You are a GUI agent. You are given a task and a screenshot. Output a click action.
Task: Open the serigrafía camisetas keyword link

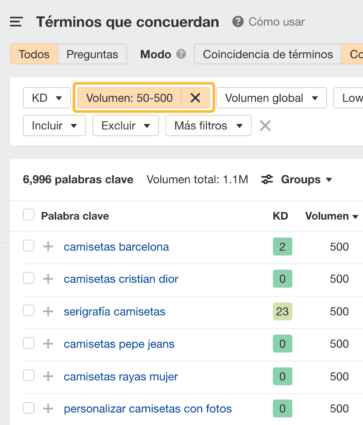(114, 311)
